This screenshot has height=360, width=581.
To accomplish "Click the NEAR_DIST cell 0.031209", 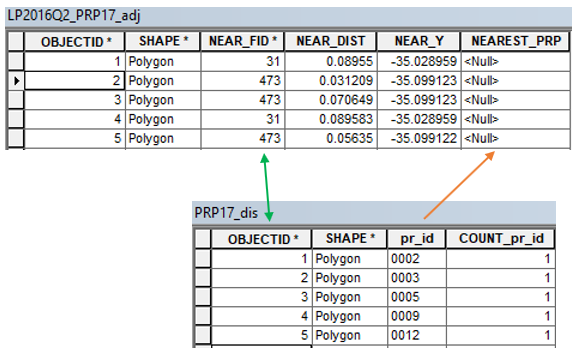I will click(x=331, y=80).
